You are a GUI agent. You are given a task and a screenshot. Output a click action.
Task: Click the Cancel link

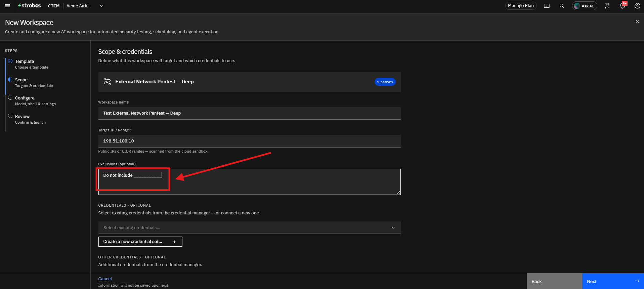[105, 279]
